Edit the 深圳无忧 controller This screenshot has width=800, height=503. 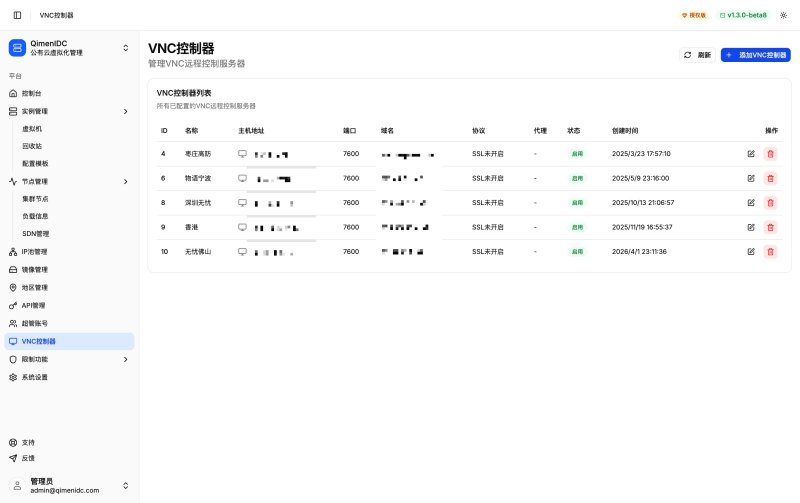click(x=751, y=203)
